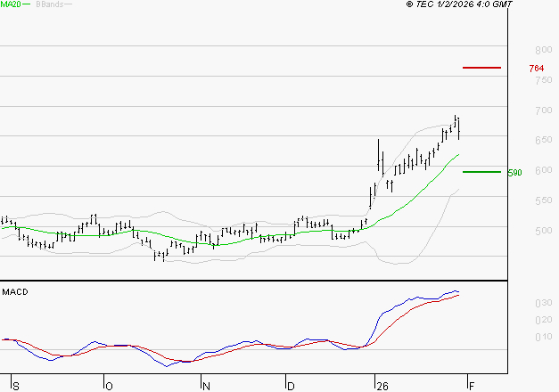Screen dimensions: 559x392
Task: Click the 750 price axis label
Action: [x=544, y=80]
